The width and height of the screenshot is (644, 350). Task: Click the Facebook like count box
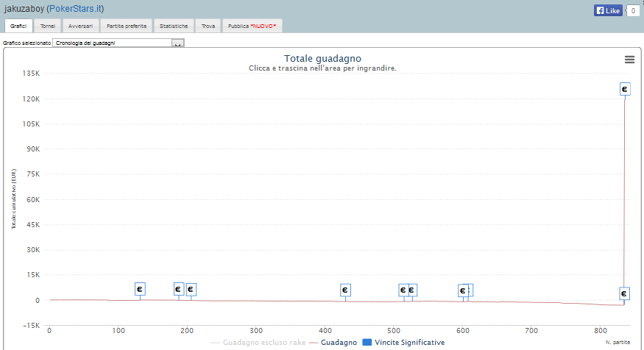point(632,10)
